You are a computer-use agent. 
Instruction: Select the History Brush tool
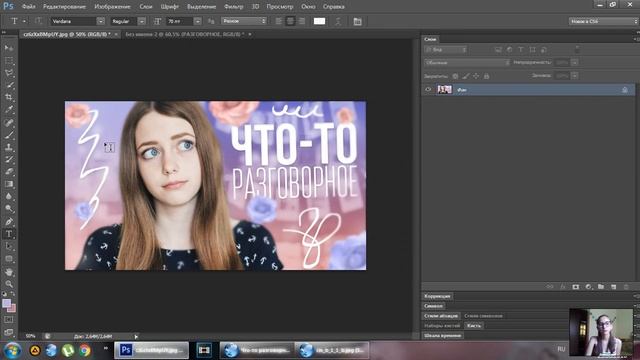(9, 160)
